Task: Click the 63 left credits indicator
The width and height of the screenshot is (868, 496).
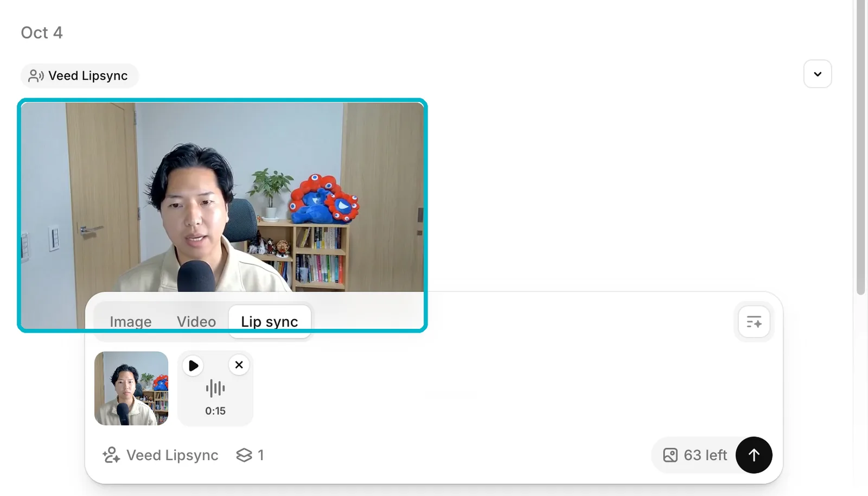Action: (695, 455)
